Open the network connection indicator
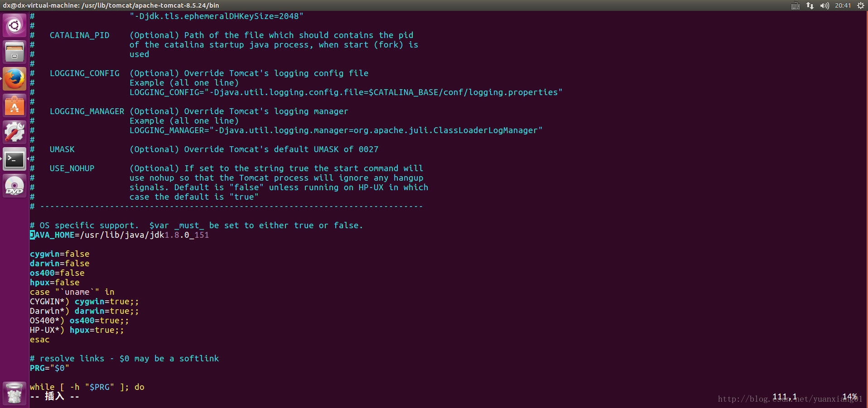The height and width of the screenshot is (408, 868). 810,5
